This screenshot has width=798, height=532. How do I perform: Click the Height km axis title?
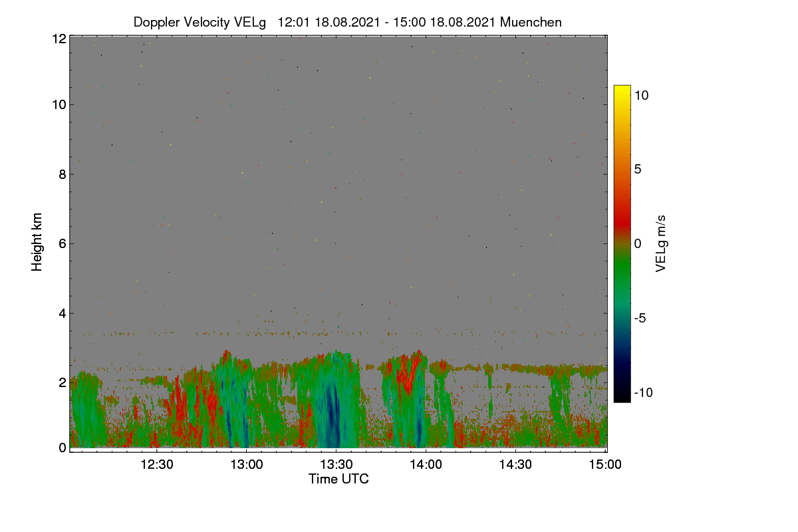pos(37,242)
